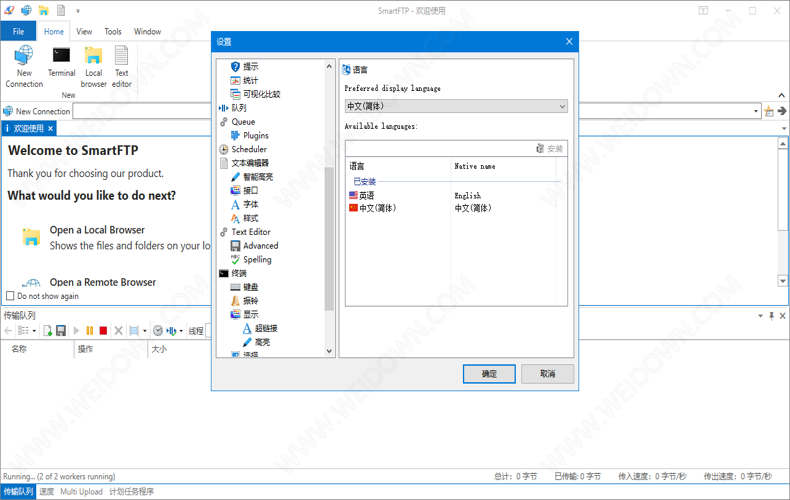The height and width of the screenshot is (500, 790).
Task: Select the Scheduler item in settings tree
Action: coord(249,149)
